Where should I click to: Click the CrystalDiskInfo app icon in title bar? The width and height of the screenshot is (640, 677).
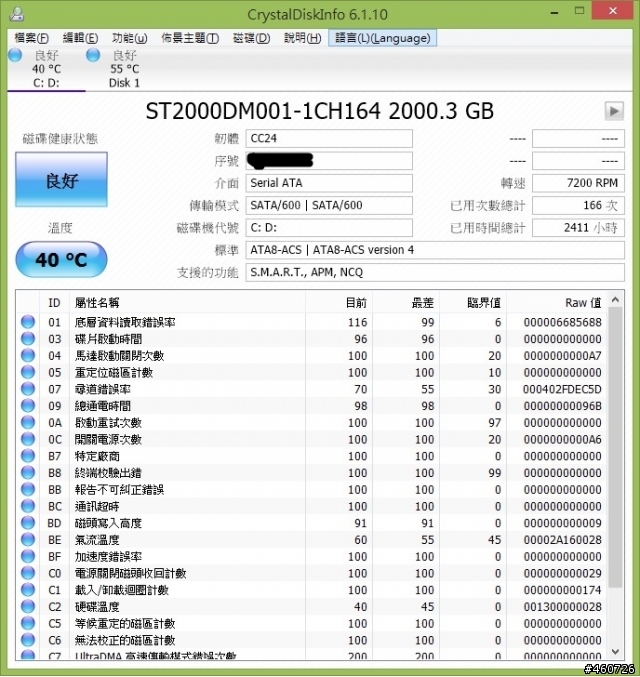[17, 14]
